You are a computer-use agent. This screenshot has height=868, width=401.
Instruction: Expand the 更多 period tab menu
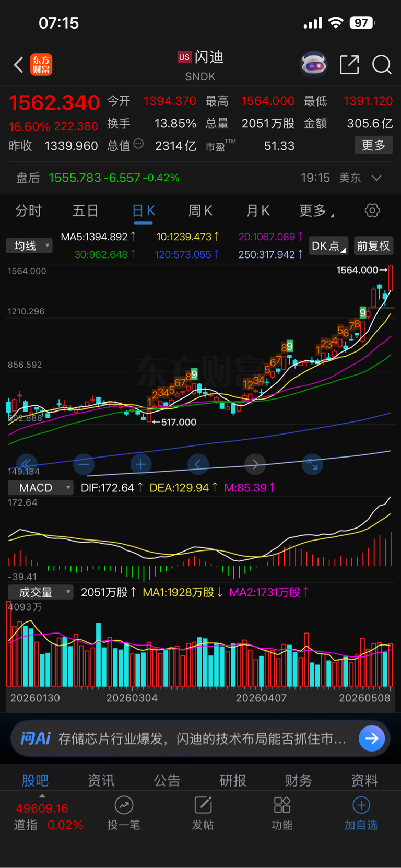pyautogui.click(x=316, y=210)
